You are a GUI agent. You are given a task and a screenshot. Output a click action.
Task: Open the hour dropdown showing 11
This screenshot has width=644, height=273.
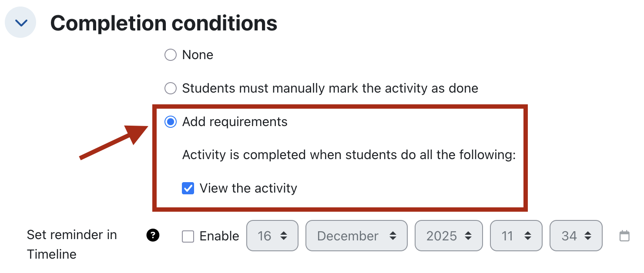[516, 236]
